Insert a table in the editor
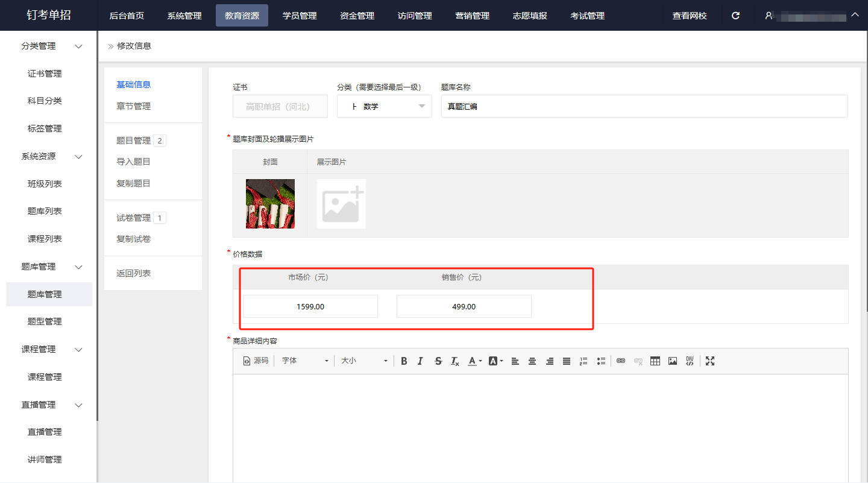Viewport: 868px width, 483px height. (x=655, y=361)
